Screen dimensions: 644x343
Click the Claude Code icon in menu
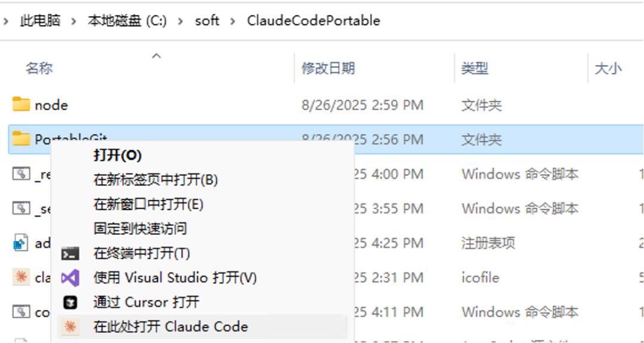tap(70, 327)
